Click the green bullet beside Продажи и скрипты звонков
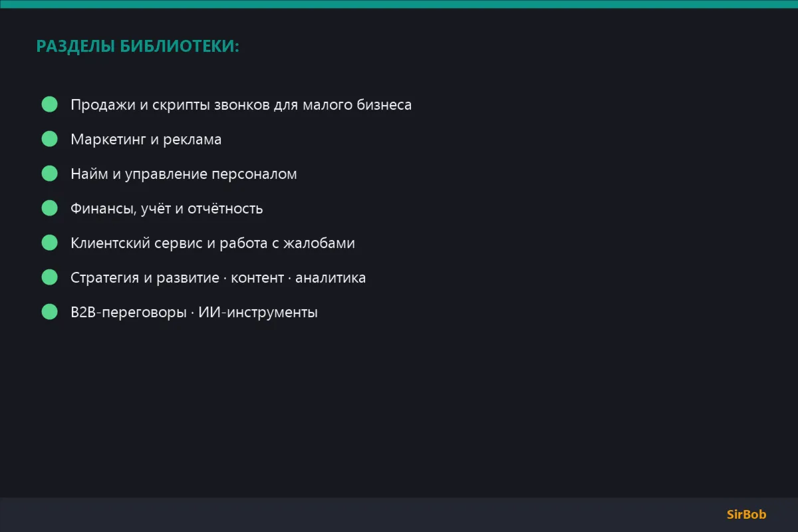The width and height of the screenshot is (798, 532). [50, 104]
